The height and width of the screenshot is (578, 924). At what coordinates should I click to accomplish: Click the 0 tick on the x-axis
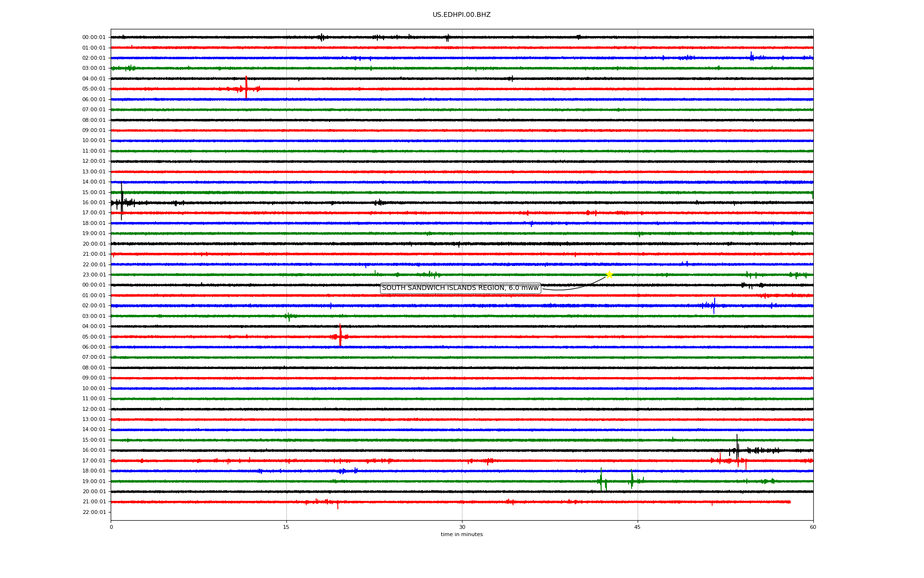[111, 527]
